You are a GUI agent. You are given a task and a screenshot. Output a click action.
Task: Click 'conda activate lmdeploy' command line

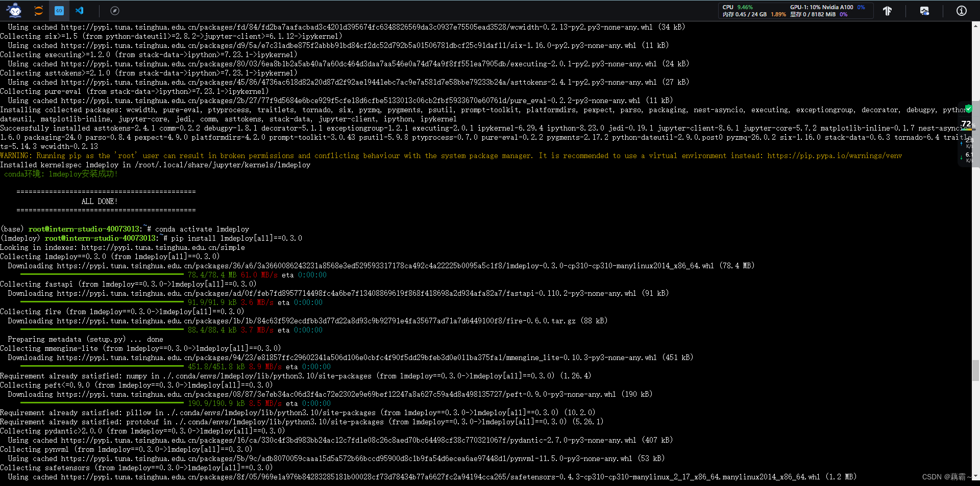(x=202, y=229)
